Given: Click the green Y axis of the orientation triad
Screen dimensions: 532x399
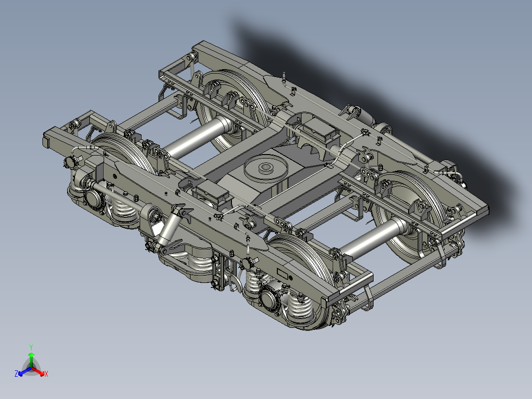Looking at the screenshot, I should tap(31, 360).
